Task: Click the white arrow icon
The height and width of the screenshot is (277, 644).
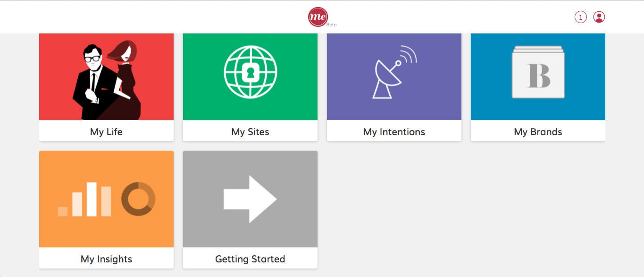Action: coord(250,199)
